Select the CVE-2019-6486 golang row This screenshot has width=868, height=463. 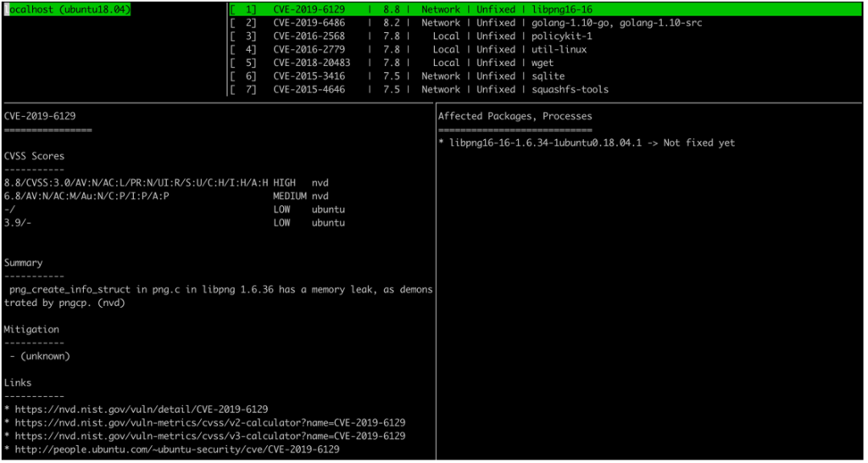point(465,23)
